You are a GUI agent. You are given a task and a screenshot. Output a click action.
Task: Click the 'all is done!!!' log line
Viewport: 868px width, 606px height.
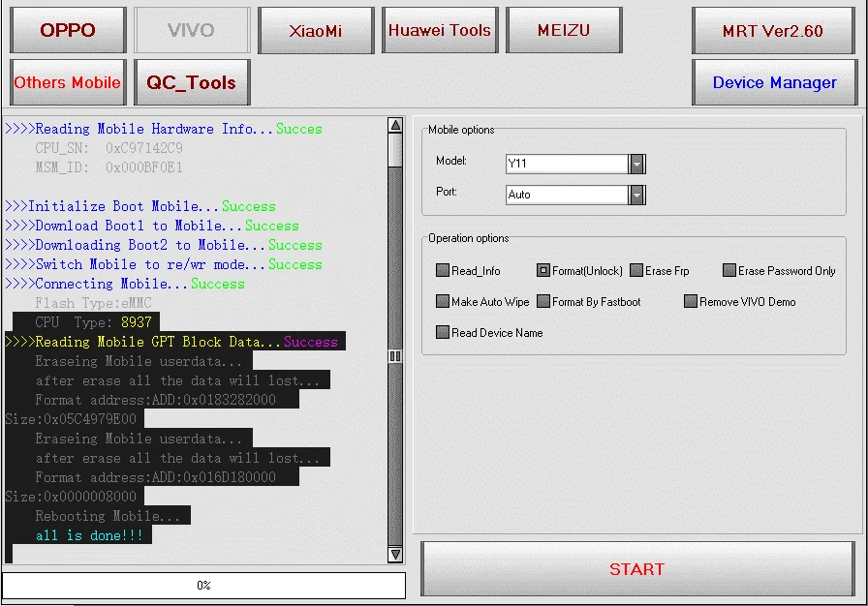tap(89, 535)
